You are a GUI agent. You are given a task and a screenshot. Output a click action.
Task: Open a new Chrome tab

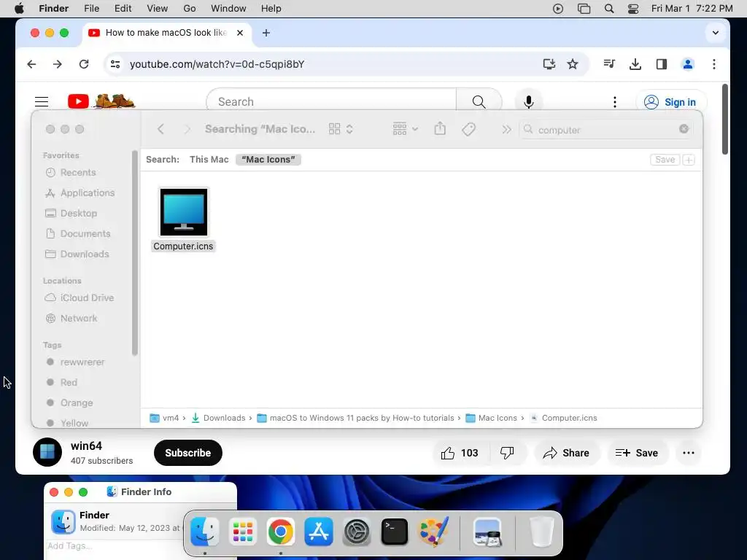click(x=266, y=33)
